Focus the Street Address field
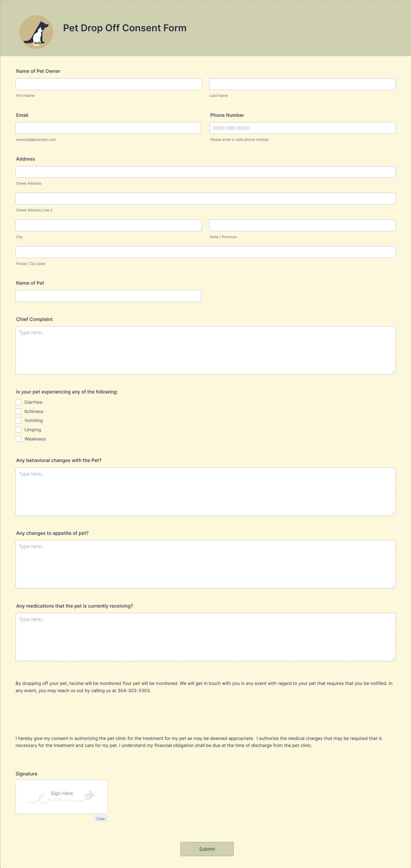The height and width of the screenshot is (868, 411). 206,172
